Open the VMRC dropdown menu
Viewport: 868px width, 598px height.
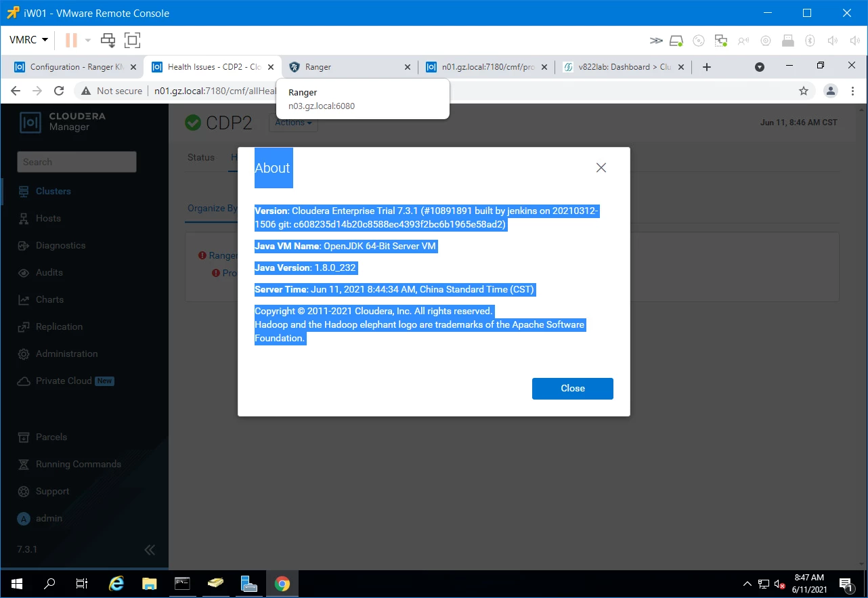(28, 40)
